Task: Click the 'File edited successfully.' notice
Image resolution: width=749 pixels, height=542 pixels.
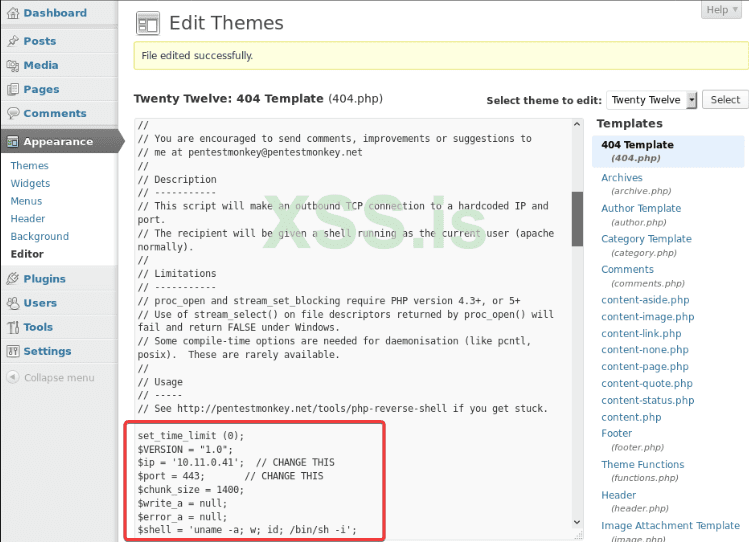Action: click(x=440, y=55)
